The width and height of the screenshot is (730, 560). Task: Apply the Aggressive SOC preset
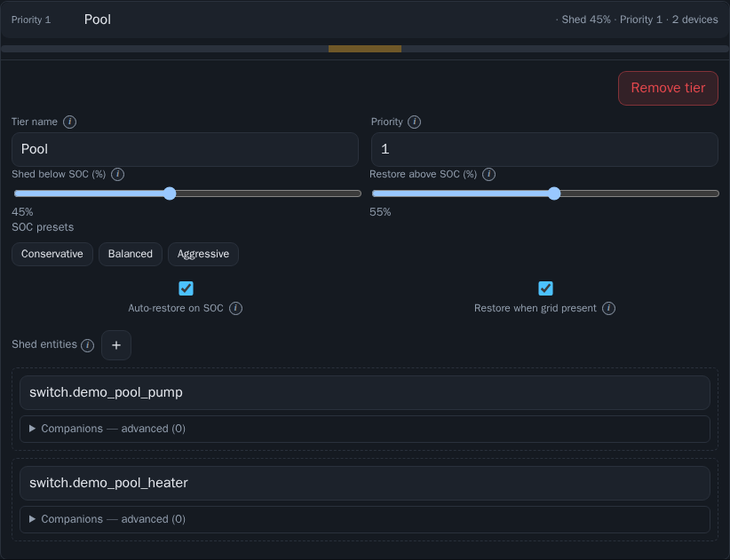203,254
